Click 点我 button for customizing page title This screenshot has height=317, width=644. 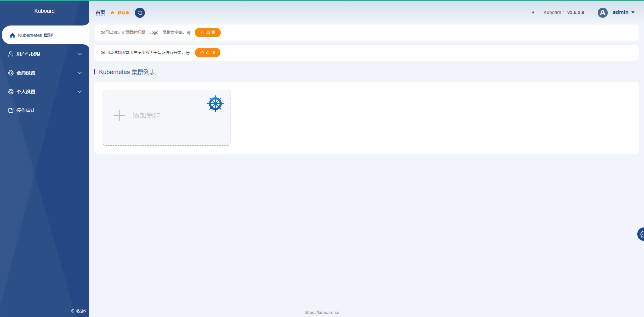coord(208,33)
